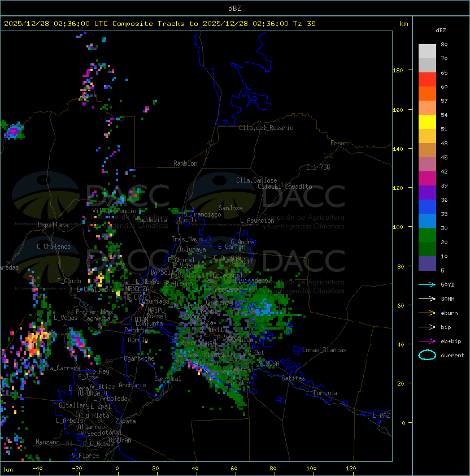Click the magenta eb+bip arrow icon
Image resolution: width=470 pixels, height=476 pixels.
click(427, 341)
